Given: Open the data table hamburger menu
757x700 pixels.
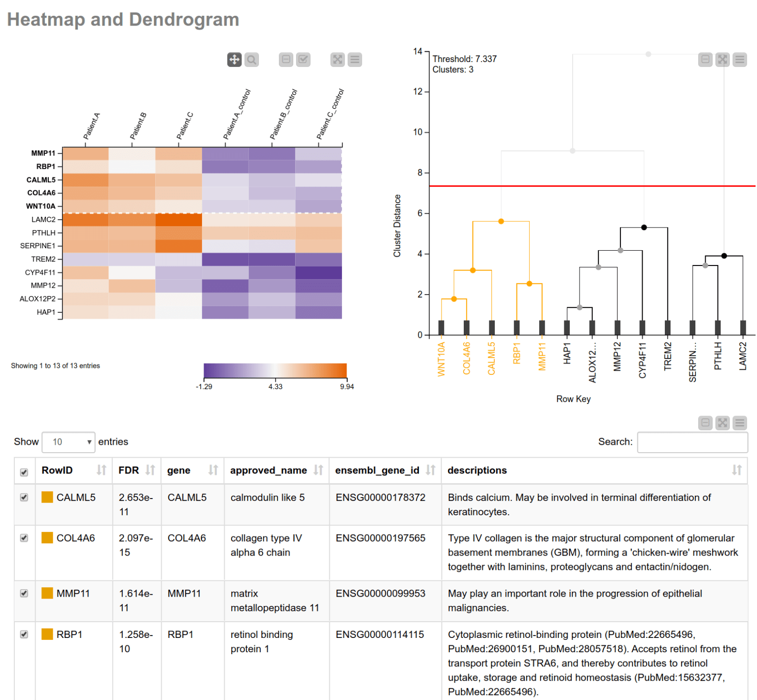Looking at the screenshot, I should 740,423.
